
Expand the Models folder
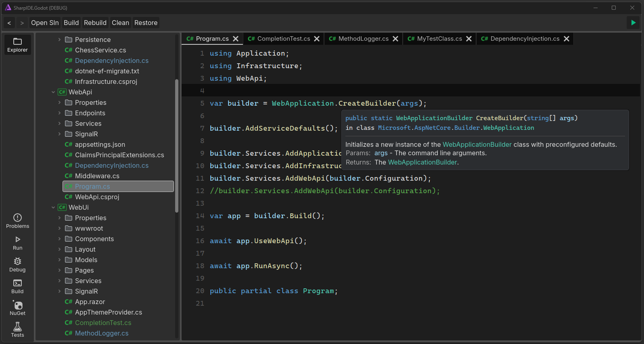59,260
